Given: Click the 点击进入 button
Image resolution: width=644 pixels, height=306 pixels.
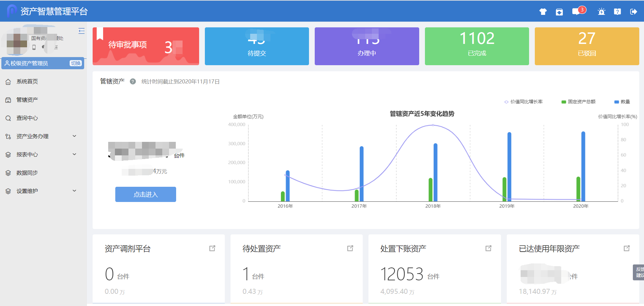Looking at the screenshot, I should tap(145, 195).
